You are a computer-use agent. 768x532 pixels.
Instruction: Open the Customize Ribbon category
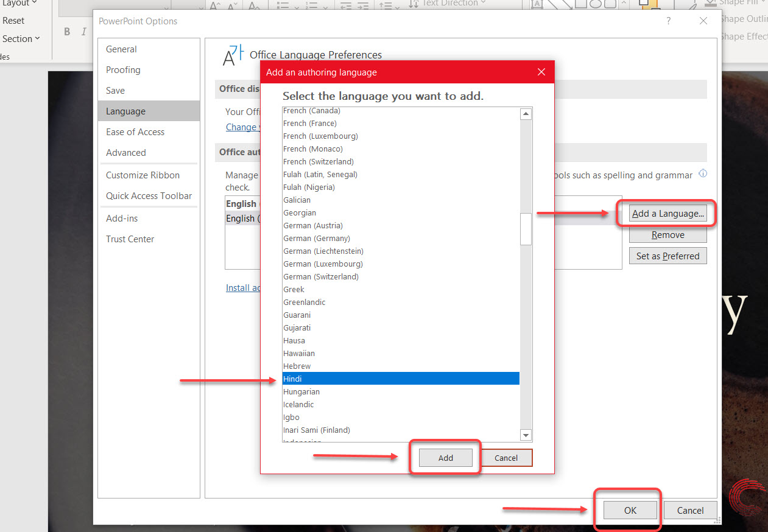click(149, 175)
